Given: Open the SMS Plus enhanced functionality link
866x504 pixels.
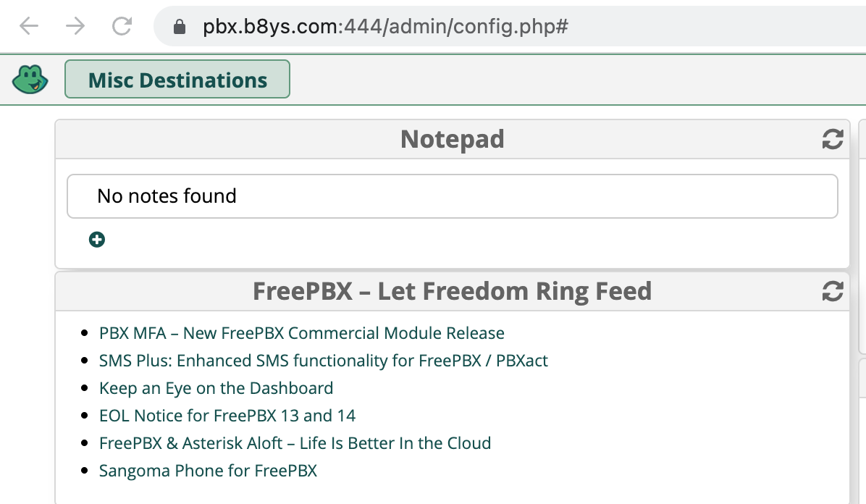Looking at the screenshot, I should coord(323,361).
